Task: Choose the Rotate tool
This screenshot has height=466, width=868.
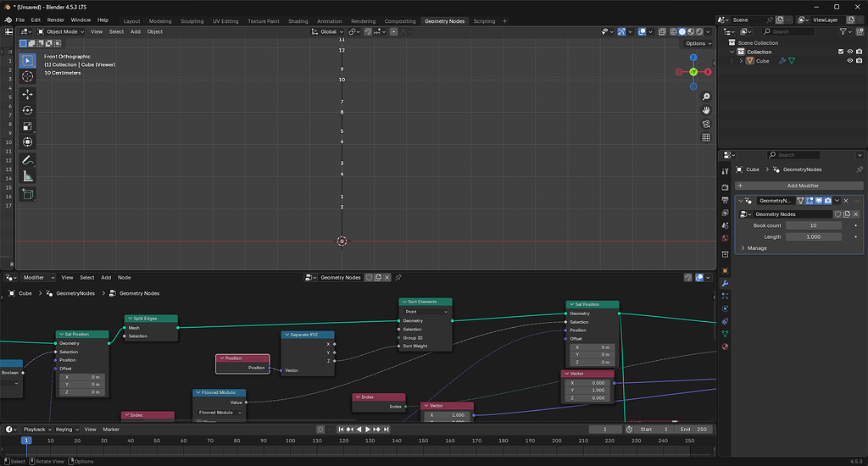Action: point(27,110)
